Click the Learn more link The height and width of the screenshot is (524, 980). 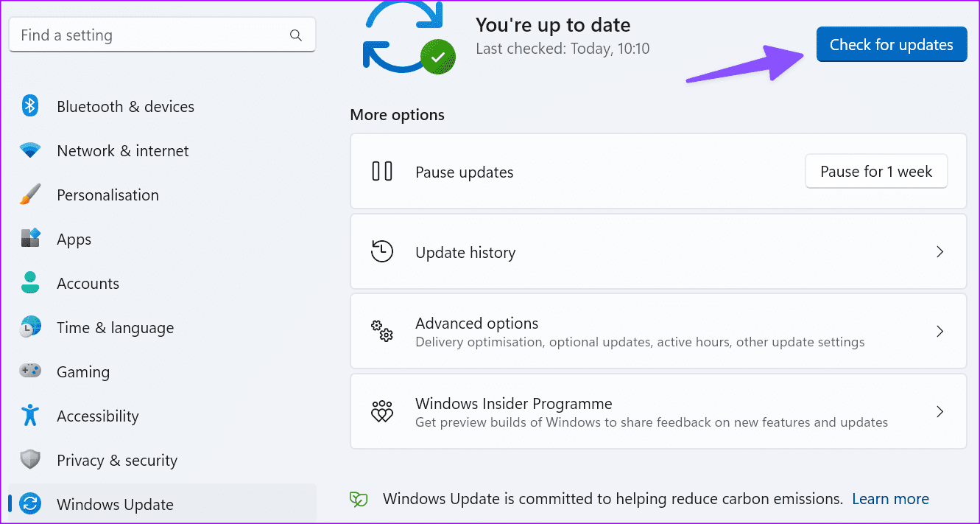point(890,498)
